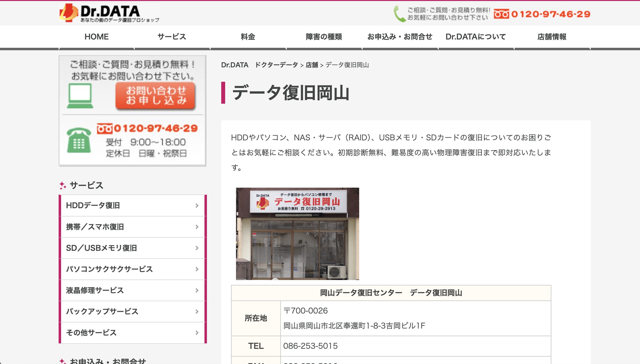The height and width of the screenshot is (364, 640).
Task: Click the green laptop icon in sidebar
Action: tap(80, 96)
